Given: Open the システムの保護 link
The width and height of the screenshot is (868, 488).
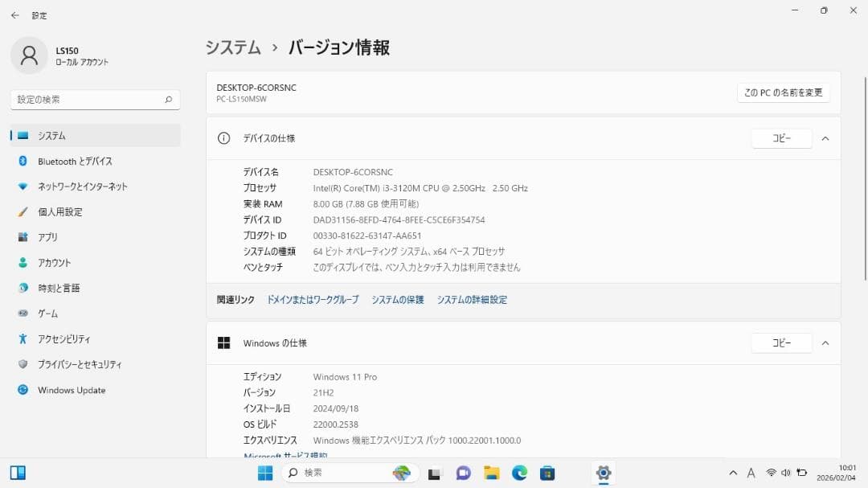Looking at the screenshot, I should tap(397, 298).
